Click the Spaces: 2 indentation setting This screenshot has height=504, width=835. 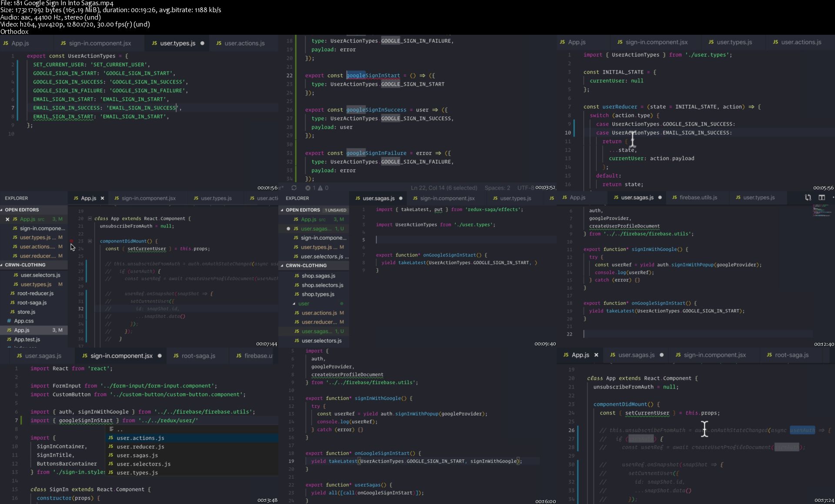497,188
